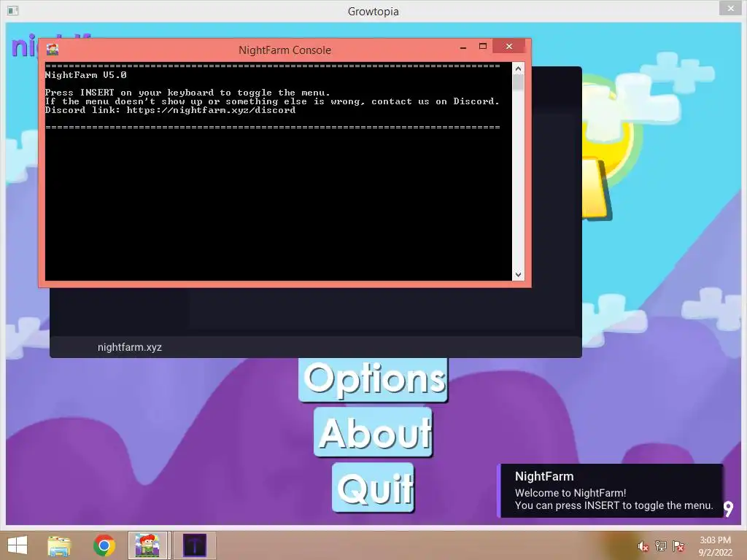Close the NightFarm Console window
This screenshot has width=747, height=560.
[x=508, y=46]
